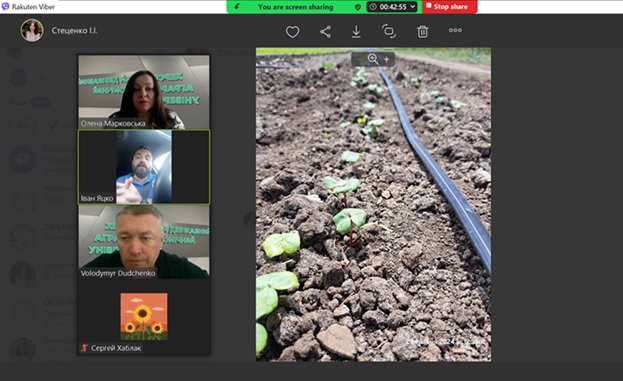Zoom in with the plus icon

click(x=386, y=59)
